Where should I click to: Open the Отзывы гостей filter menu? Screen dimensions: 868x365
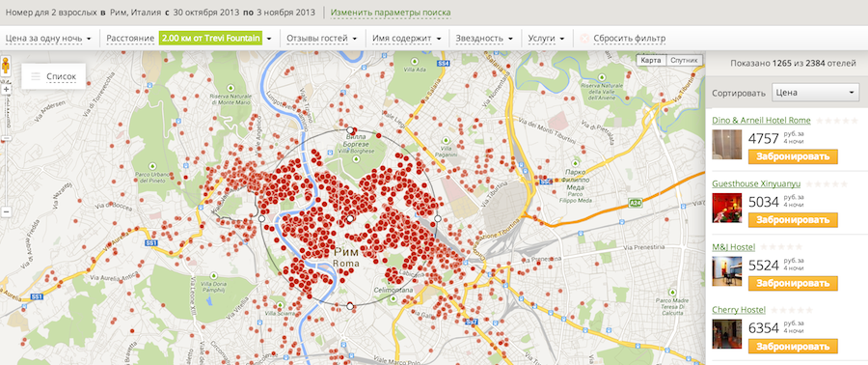coord(321,39)
